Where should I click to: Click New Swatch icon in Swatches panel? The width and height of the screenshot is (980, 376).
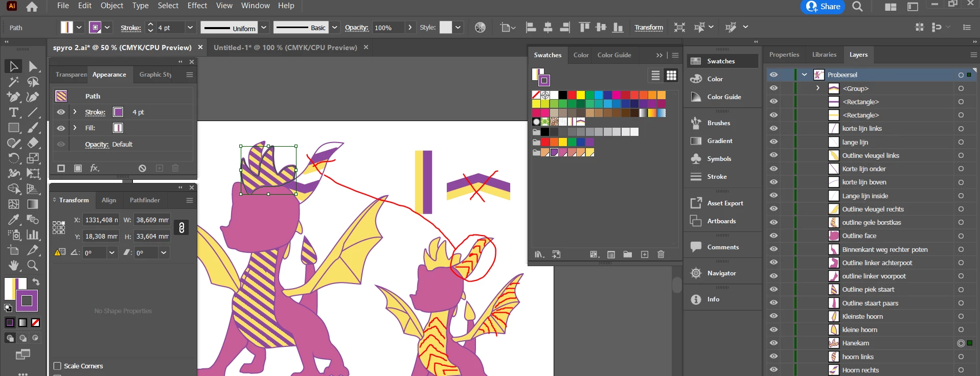(645, 254)
